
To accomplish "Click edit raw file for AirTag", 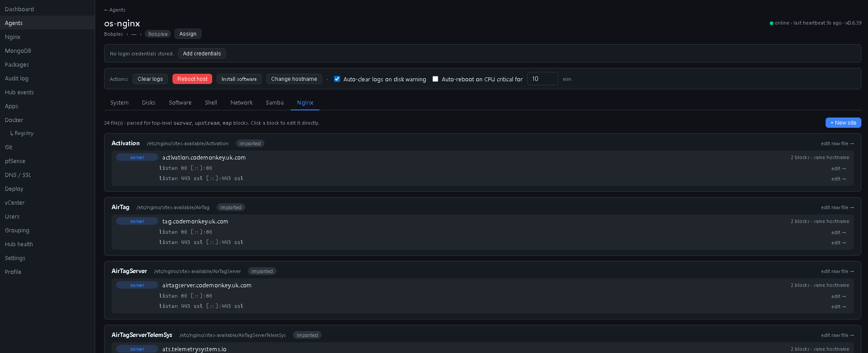I will click(x=837, y=208).
